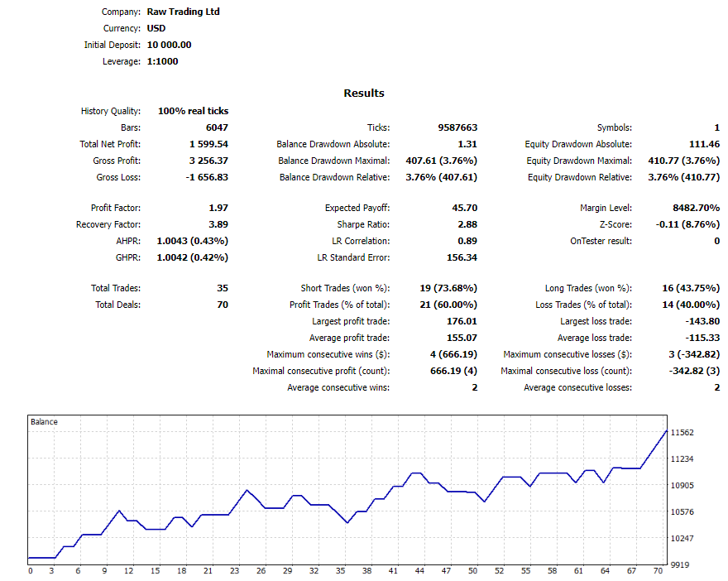Click the 10905 balance axis label
The width and height of the screenshot is (728, 581).
682,485
